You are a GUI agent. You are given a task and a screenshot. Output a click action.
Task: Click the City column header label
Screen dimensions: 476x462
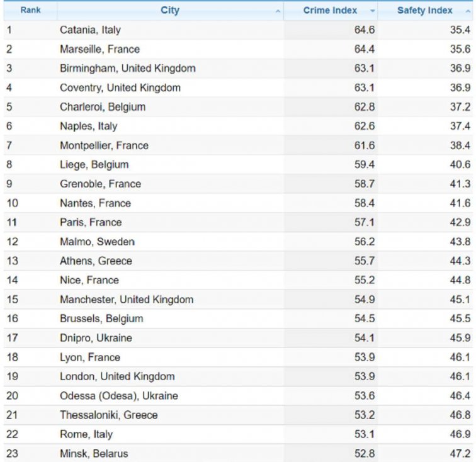click(169, 11)
